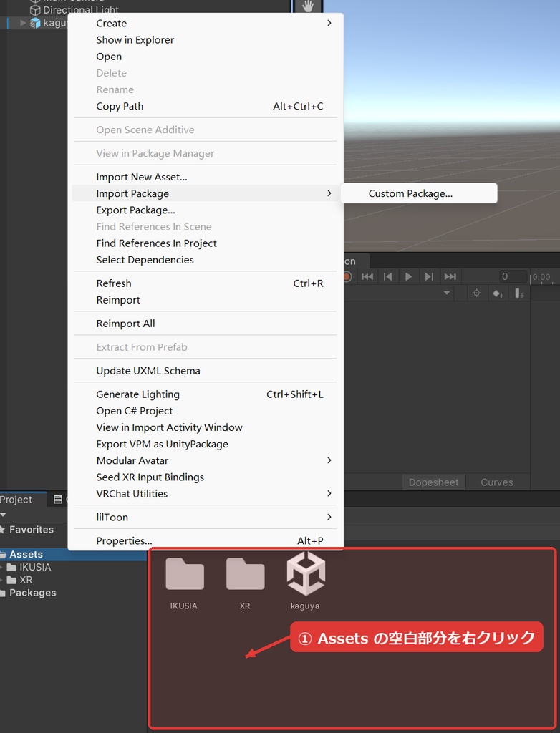Viewport: 560px width, 733px height.
Task: Choose Select Dependencies
Action: [x=206, y=259]
